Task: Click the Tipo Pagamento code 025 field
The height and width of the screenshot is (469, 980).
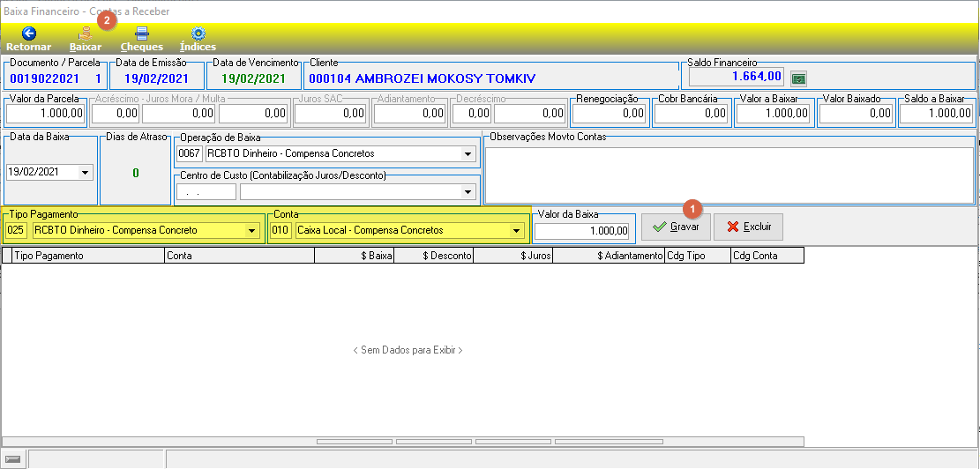Action: (17, 230)
